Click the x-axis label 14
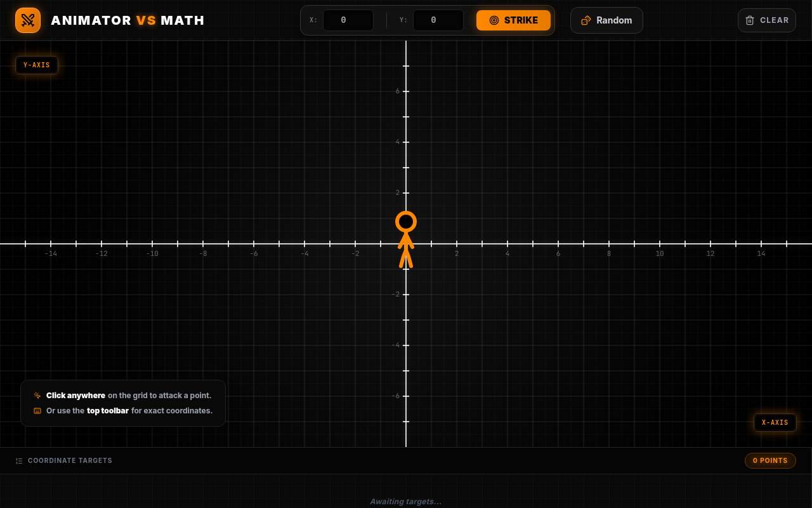 761,254
